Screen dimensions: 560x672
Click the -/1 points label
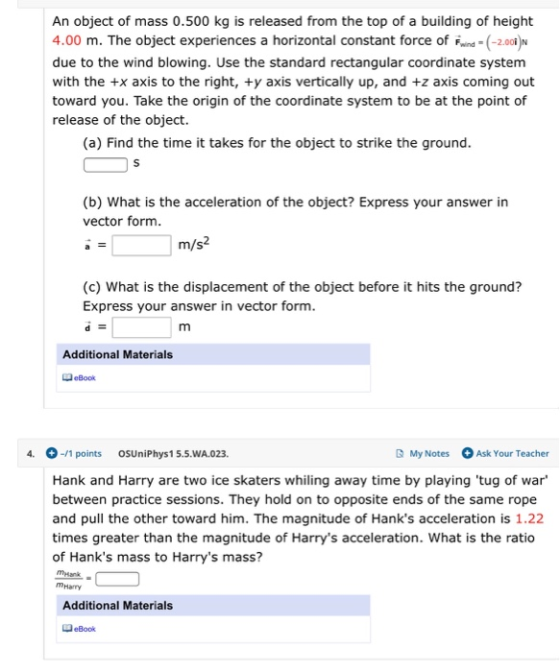coord(81,453)
